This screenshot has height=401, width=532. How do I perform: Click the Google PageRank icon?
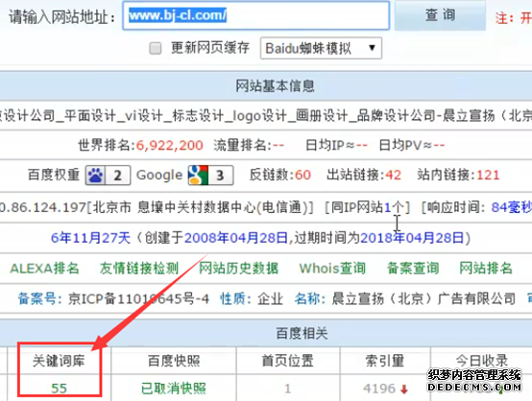199,176
